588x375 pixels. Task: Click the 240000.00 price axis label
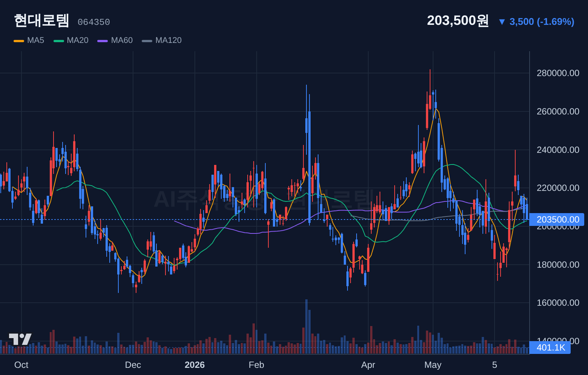pyautogui.click(x=558, y=150)
